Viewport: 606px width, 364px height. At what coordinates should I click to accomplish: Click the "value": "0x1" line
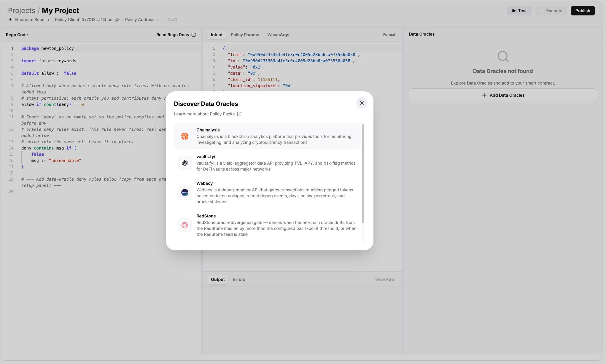(x=246, y=67)
